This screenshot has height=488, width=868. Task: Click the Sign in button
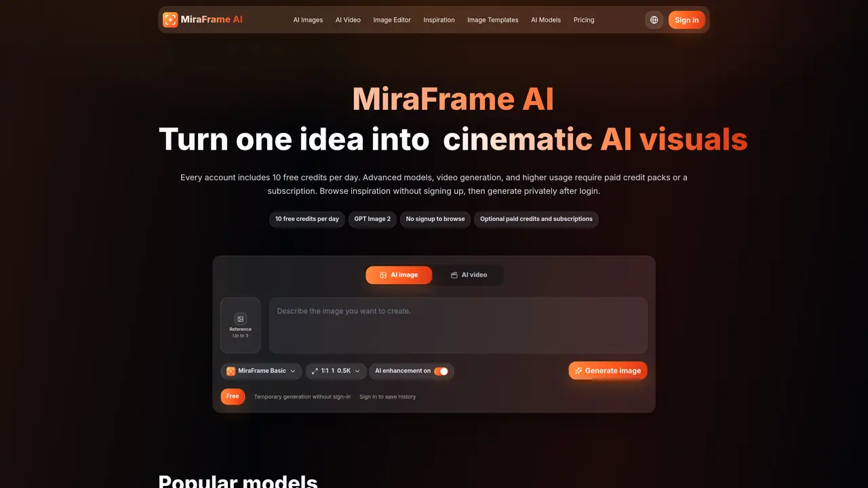coord(687,20)
